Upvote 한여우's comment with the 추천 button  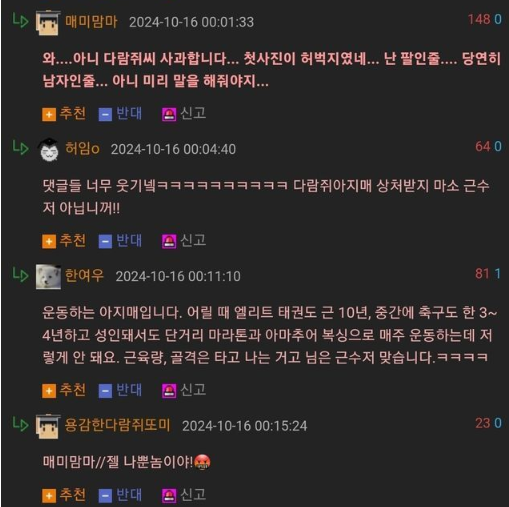coord(64,390)
